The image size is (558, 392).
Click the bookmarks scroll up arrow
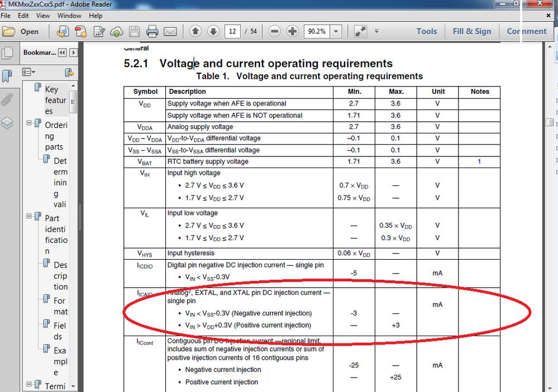tap(73, 86)
